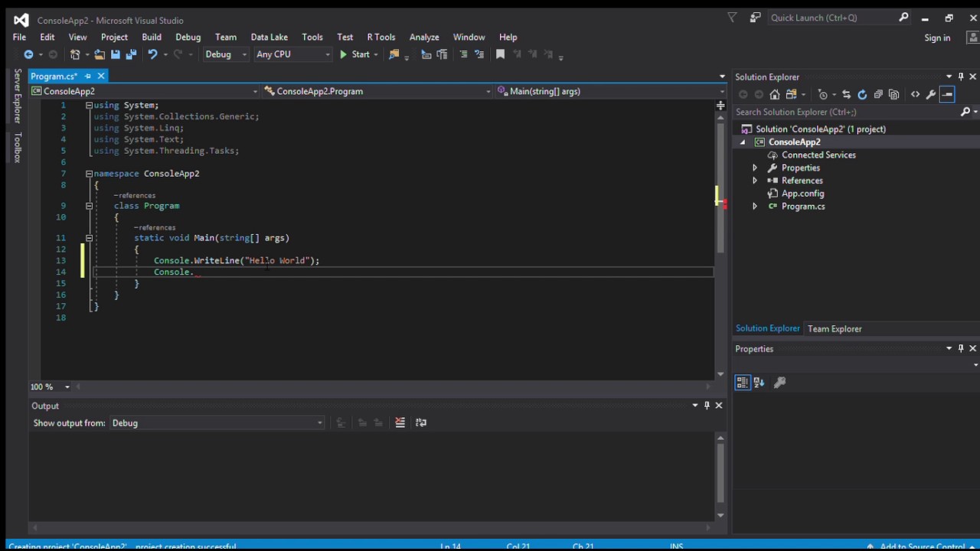The width and height of the screenshot is (980, 551).
Task: Switch to the Team Explorer tab
Action: (x=835, y=329)
